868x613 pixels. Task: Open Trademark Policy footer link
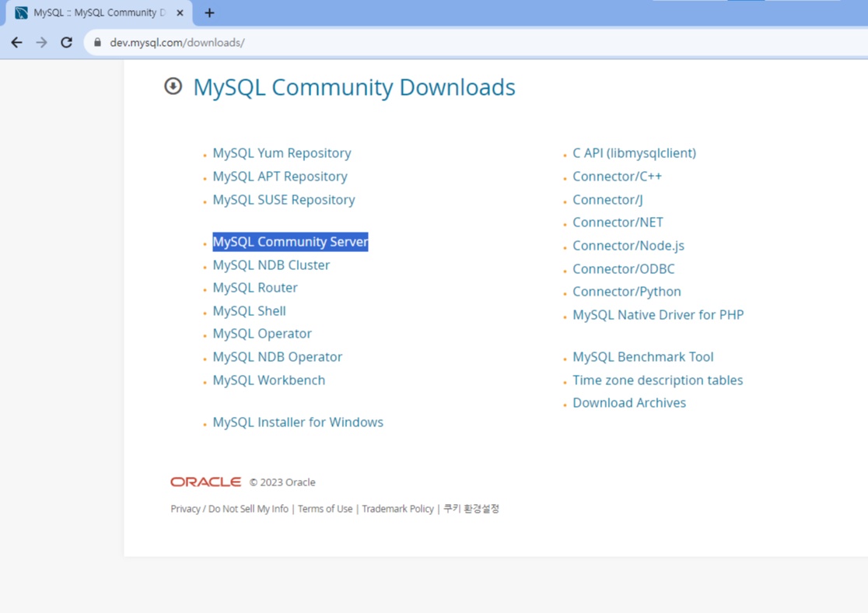pos(397,508)
